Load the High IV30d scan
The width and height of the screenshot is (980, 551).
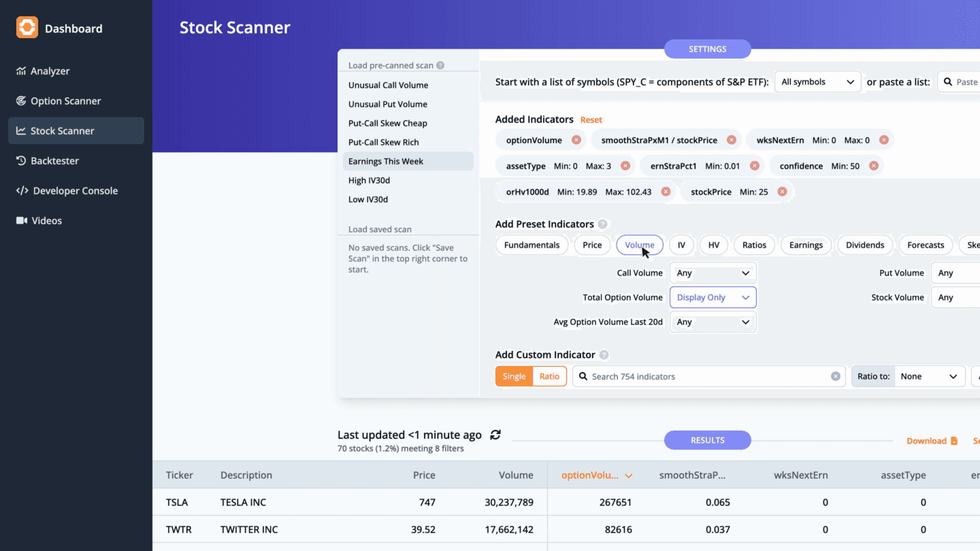(x=408, y=180)
